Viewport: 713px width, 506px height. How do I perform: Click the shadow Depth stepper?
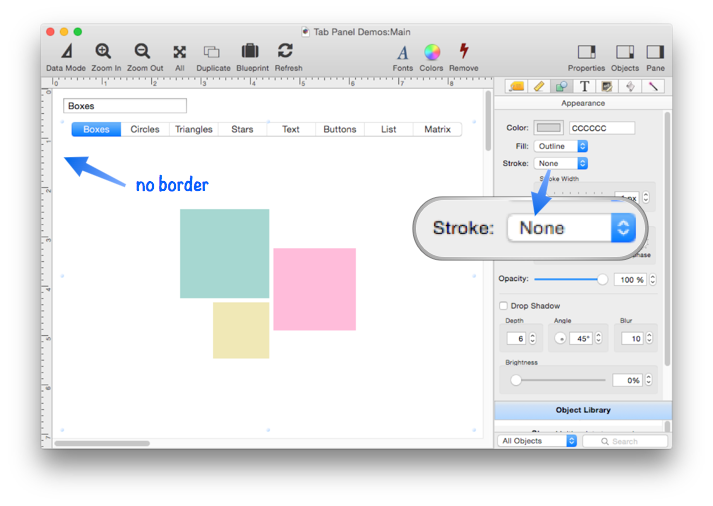tap(532, 338)
